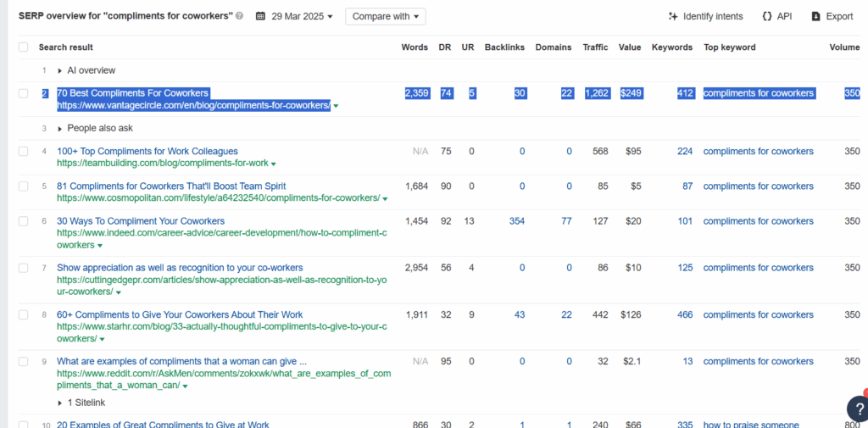Image resolution: width=868 pixels, height=428 pixels.
Task: Open the 60+ Compliments to Give Your Coworkers link
Action: [x=180, y=314]
